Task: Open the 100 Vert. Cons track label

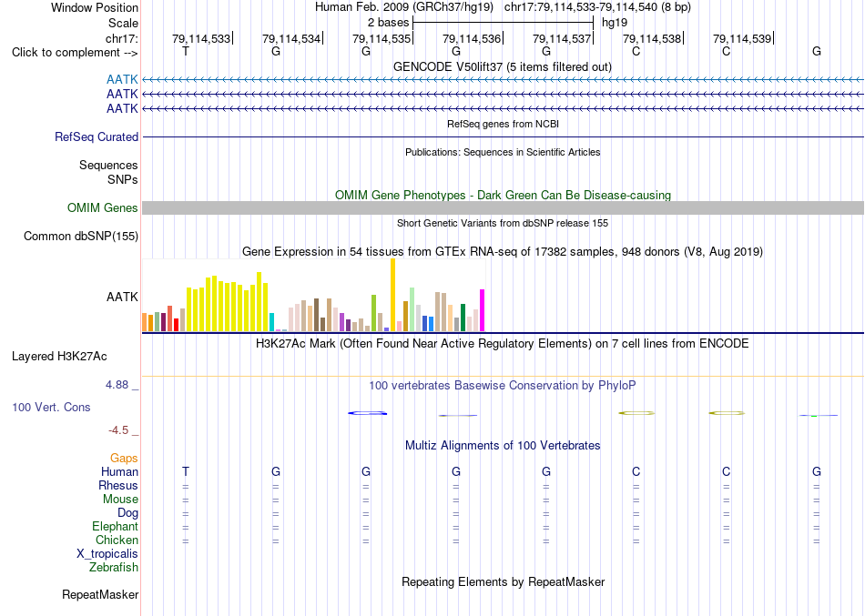Action: (x=51, y=407)
